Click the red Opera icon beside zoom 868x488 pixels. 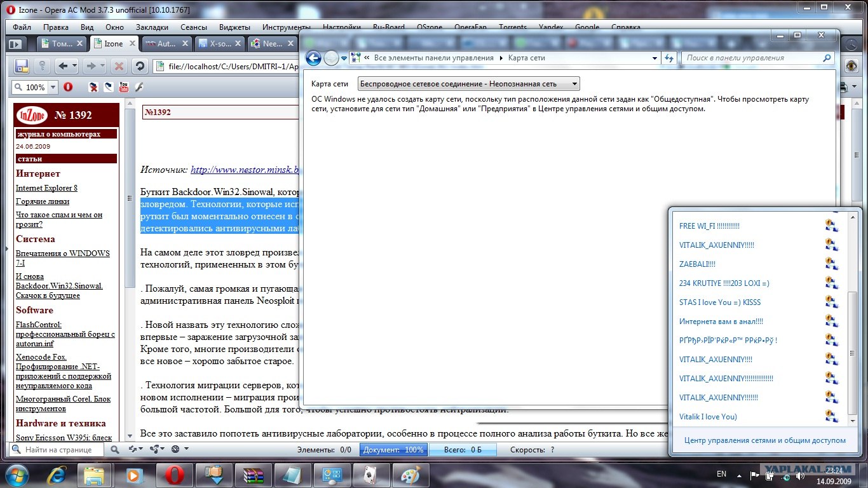coord(68,87)
